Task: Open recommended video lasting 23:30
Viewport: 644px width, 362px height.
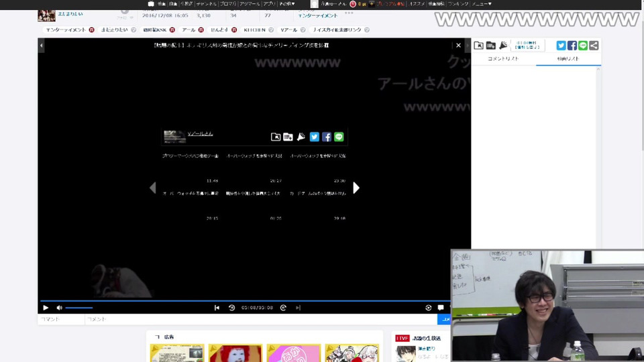Action: (x=317, y=168)
